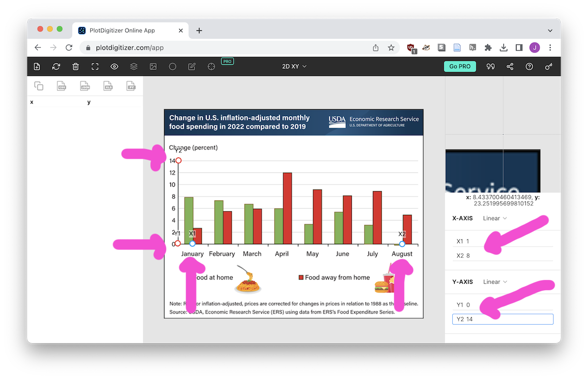588x379 pixels.
Task: Export data as PY file icon
Action: [x=131, y=86]
